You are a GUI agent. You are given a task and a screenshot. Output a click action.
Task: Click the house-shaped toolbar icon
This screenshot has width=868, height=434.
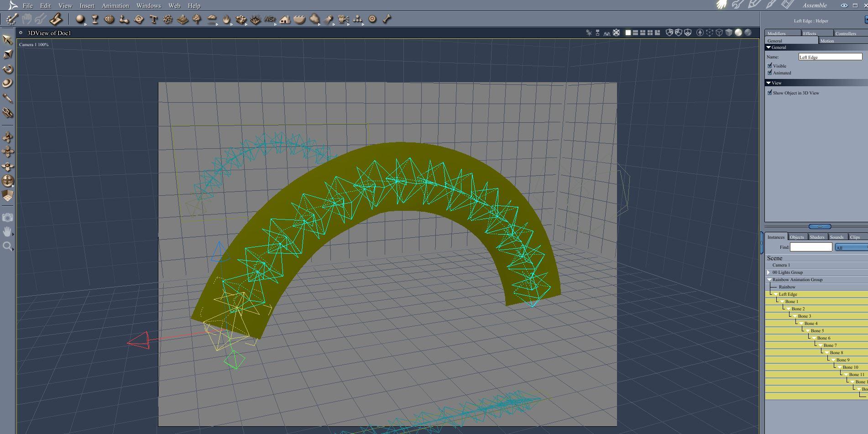click(285, 19)
